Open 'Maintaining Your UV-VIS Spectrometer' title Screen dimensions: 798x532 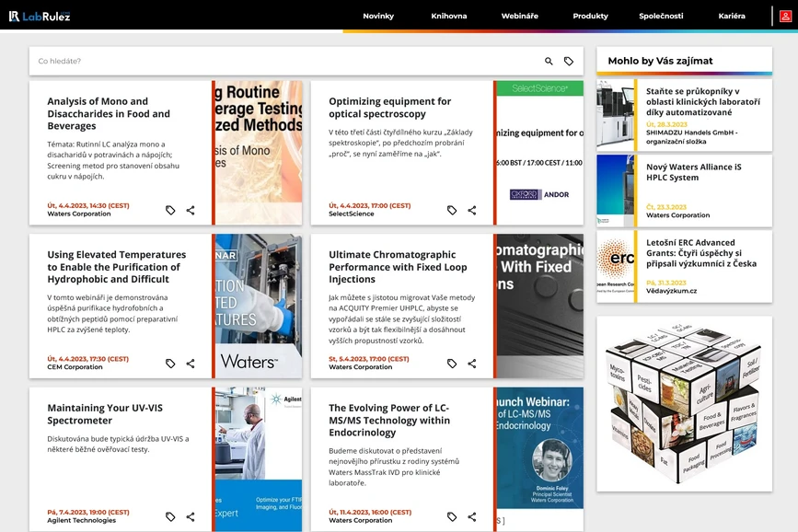(x=105, y=414)
